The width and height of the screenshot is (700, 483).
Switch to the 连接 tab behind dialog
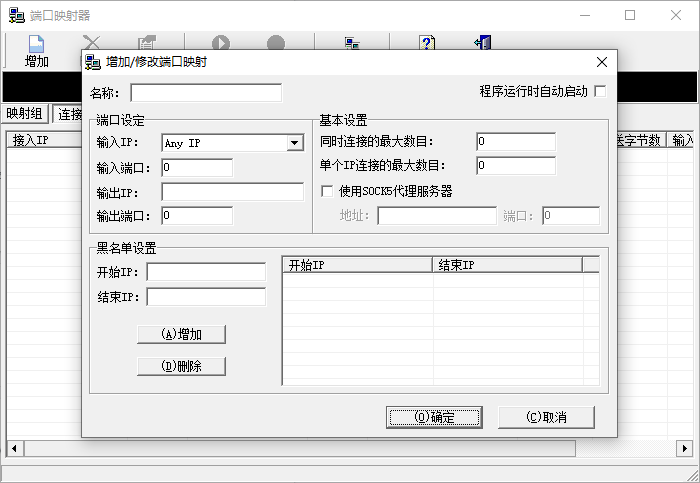[68, 114]
